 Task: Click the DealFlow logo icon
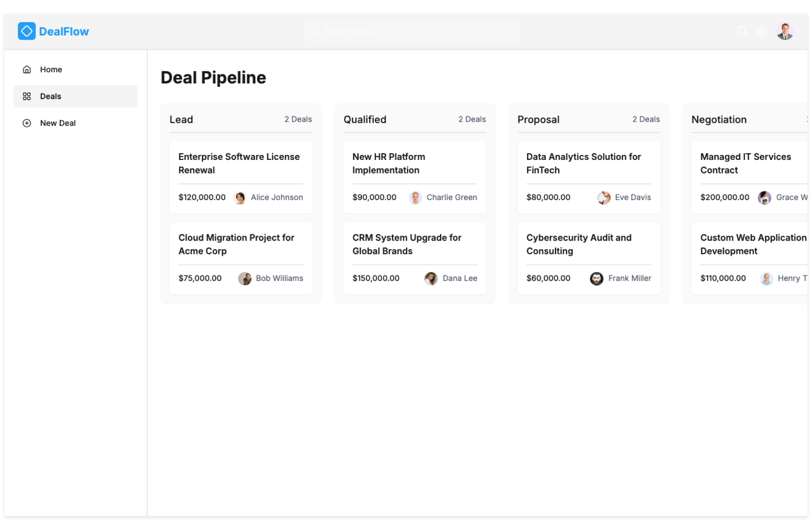(27, 31)
